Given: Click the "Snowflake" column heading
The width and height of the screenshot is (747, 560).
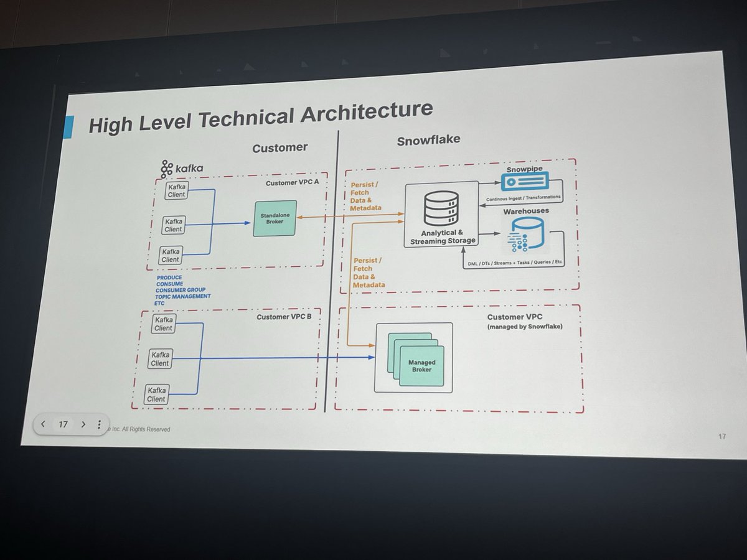Looking at the screenshot, I should tap(428, 141).
